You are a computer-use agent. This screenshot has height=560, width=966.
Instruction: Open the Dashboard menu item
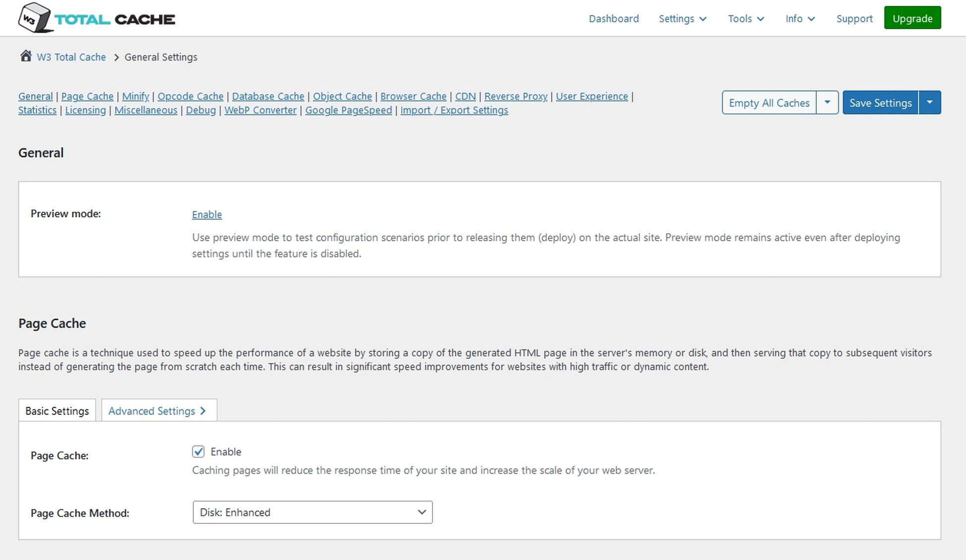[x=614, y=18]
